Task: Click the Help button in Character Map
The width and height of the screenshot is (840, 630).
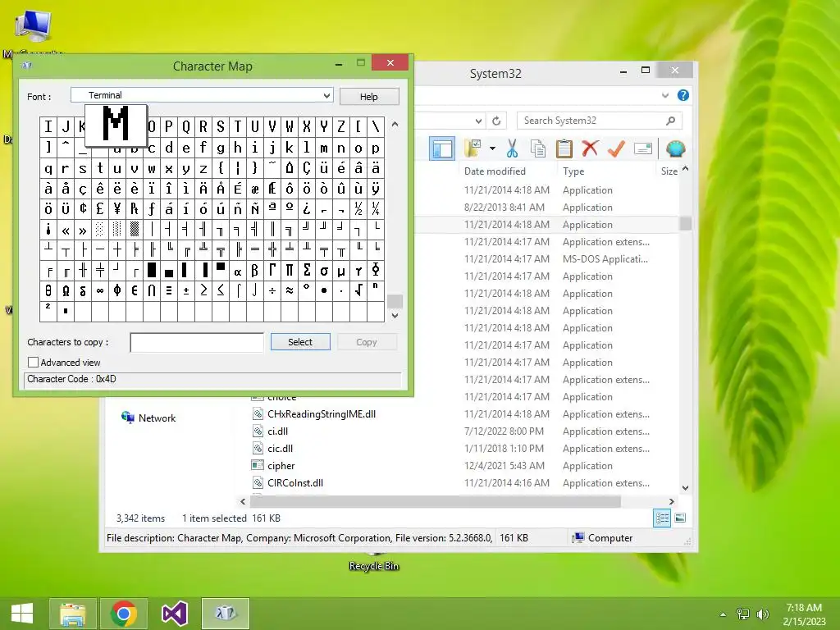Action: (368, 97)
